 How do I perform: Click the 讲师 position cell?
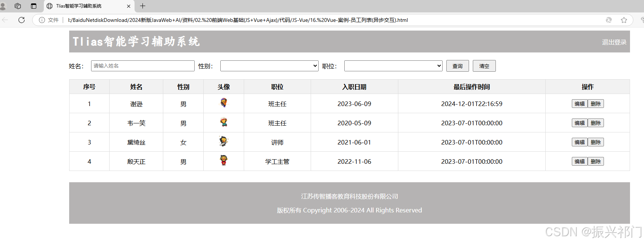(277, 142)
